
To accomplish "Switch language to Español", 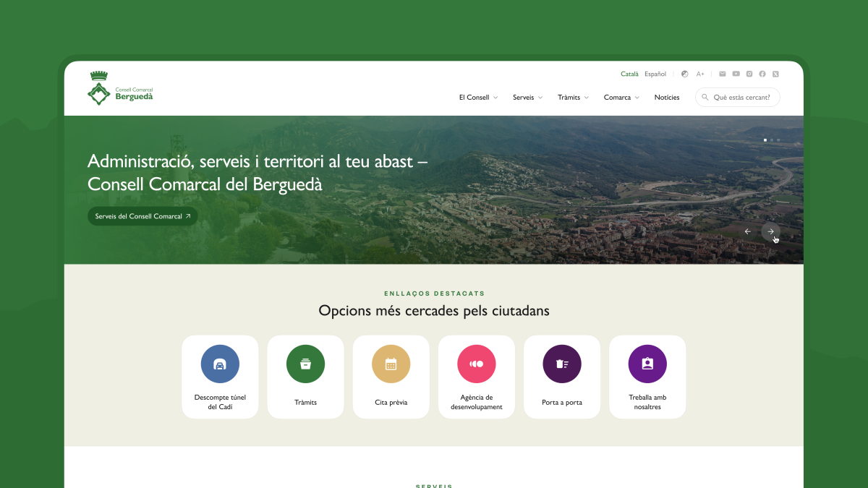I will 655,74.
